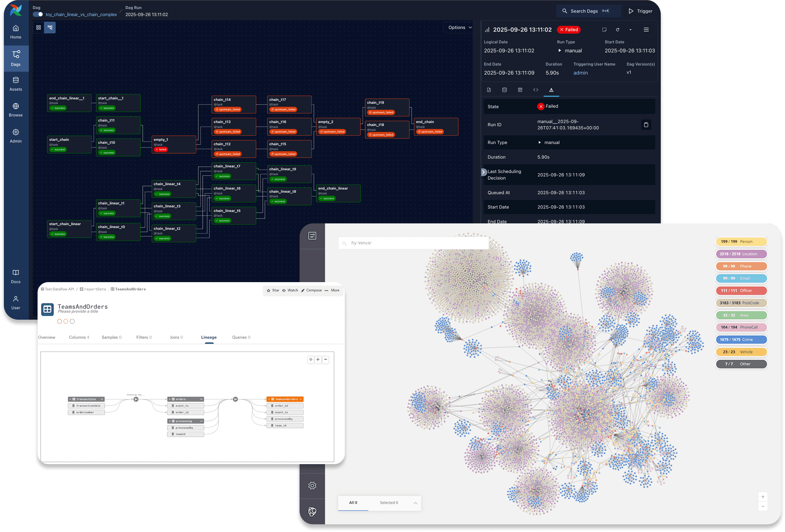Open the Assets sidebar item
Image resolution: width=785 pixels, height=532 pixels.
pos(16,84)
